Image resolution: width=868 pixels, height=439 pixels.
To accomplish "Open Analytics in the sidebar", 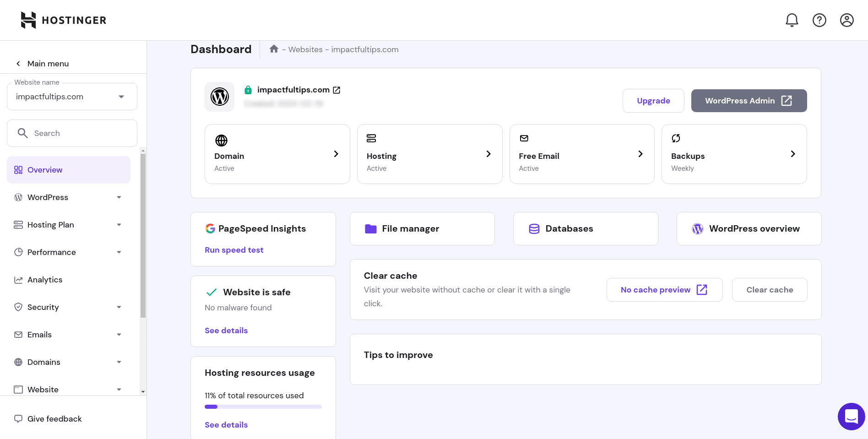I will pos(69,280).
